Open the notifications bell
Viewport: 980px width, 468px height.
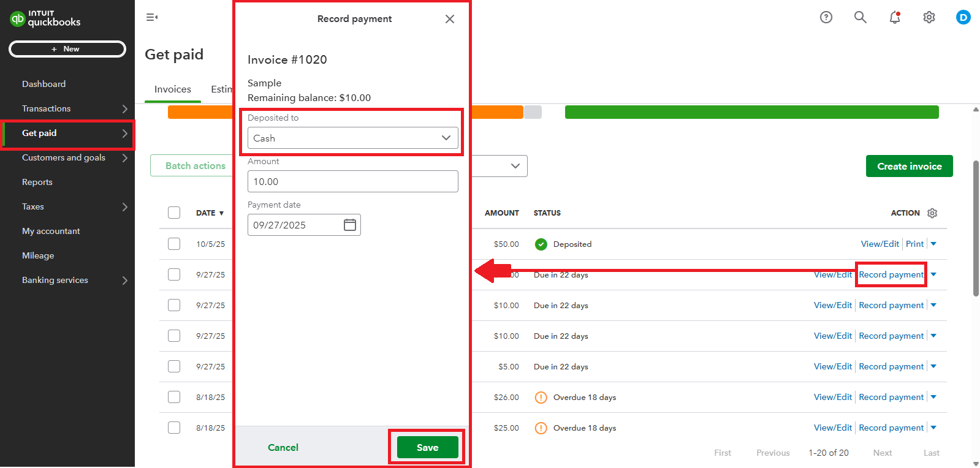tap(895, 18)
